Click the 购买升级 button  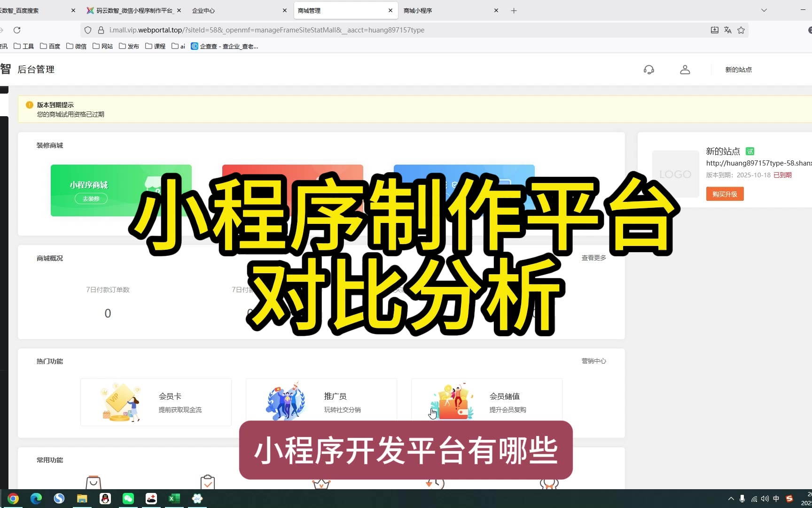point(725,194)
